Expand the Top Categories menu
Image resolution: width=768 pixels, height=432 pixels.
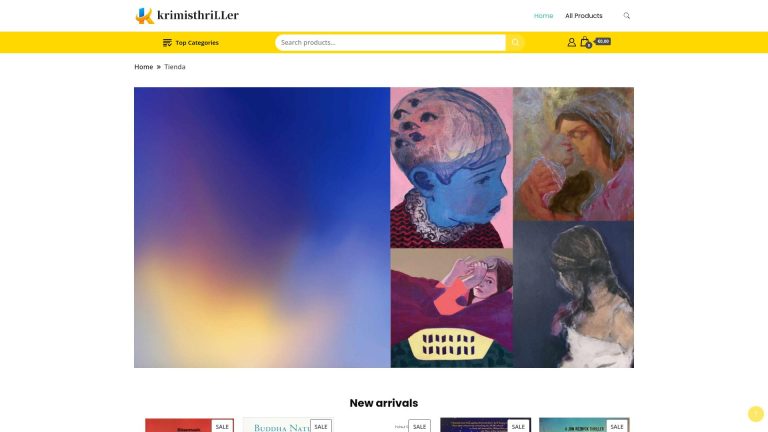(x=191, y=43)
